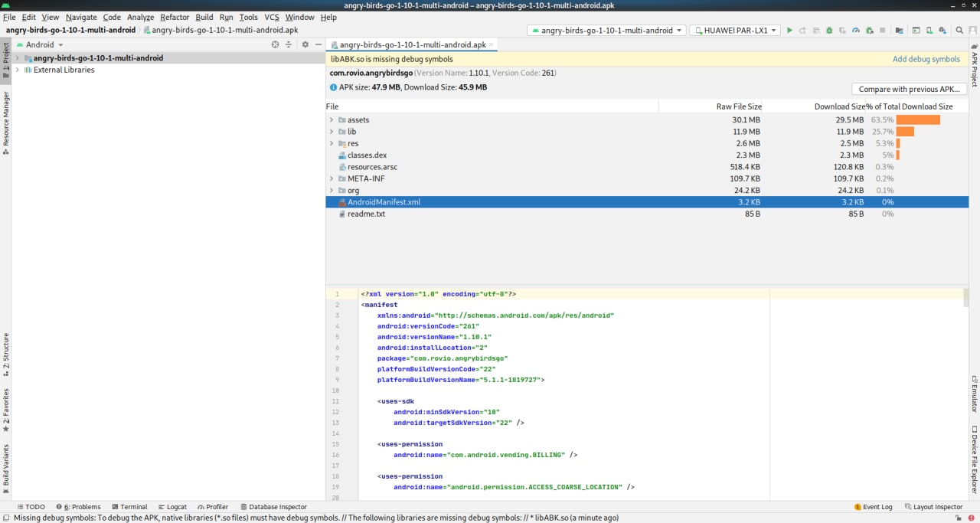Open the Database Inspector tool window
Image resolution: width=980 pixels, height=523 pixels.
(273, 507)
